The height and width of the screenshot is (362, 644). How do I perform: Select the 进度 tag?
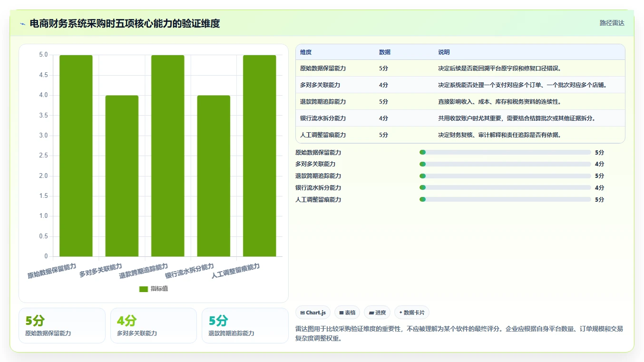click(x=377, y=313)
